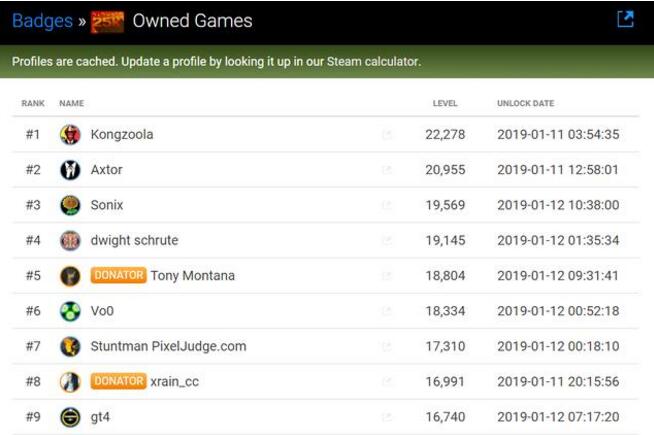
Task: Click Tony Montana's avatar icon
Action: 70,276
